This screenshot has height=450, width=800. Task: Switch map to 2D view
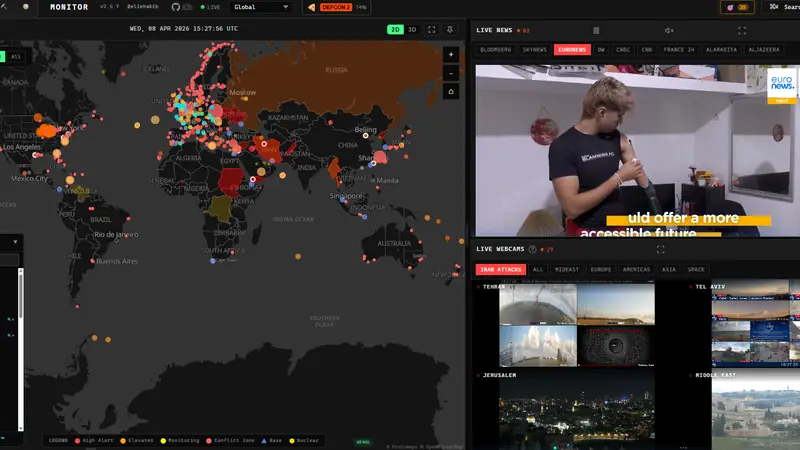point(395,30)
